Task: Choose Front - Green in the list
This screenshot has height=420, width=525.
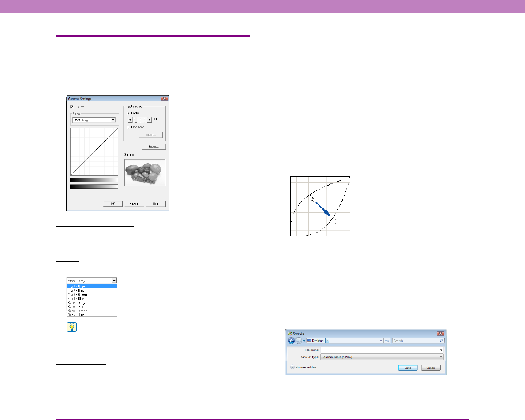Action: (92, 294)
